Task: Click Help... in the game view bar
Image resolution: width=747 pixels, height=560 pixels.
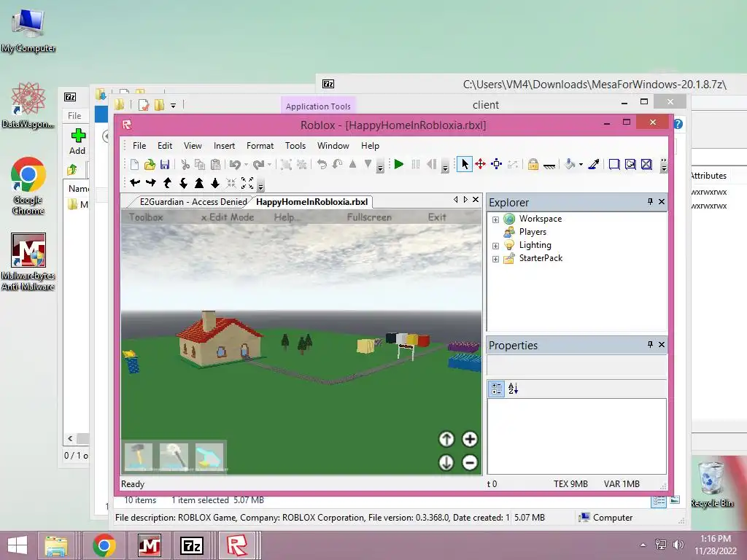Action: coord(286,217)
